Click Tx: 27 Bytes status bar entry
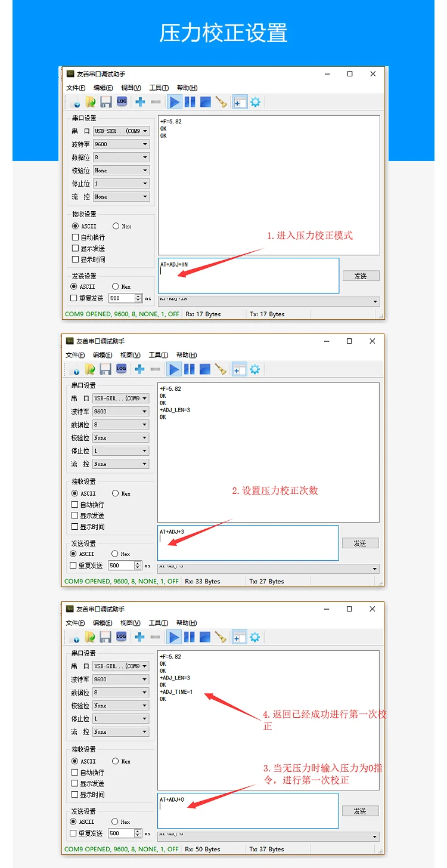The image size is (447, 868). pyautogui.click(x=267, y=581)
